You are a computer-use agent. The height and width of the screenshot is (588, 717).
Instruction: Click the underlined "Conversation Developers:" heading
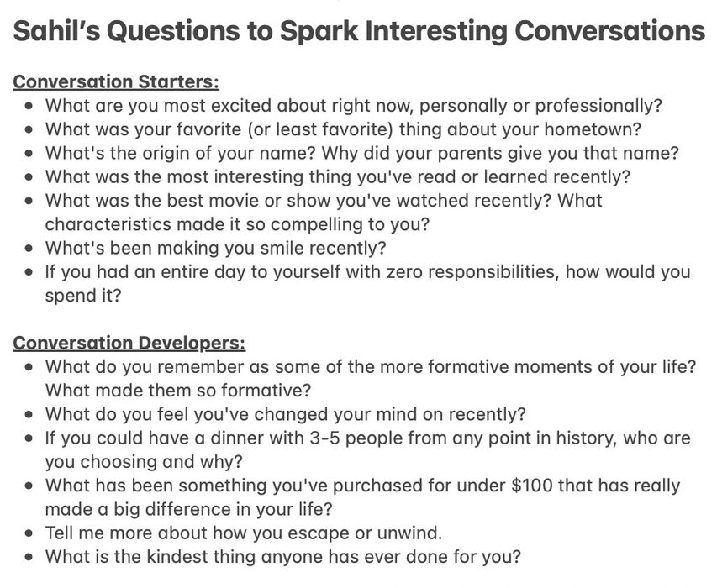point(129,344)
